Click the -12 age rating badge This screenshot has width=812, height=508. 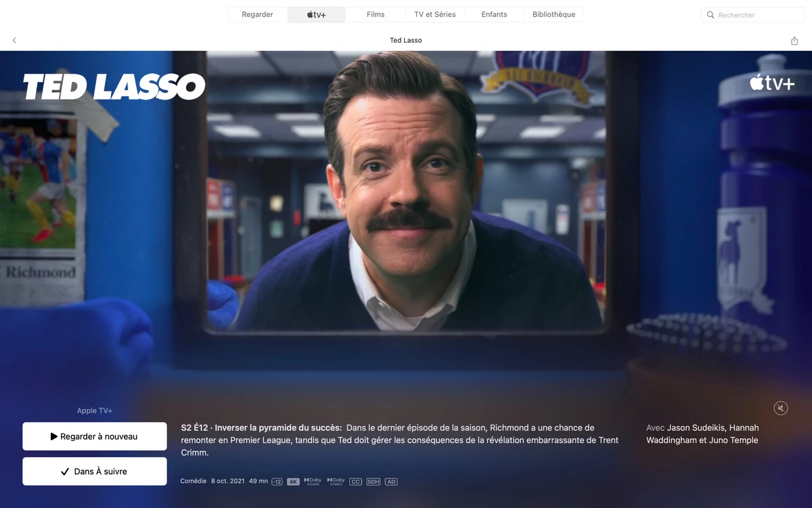tap(277, 482)
